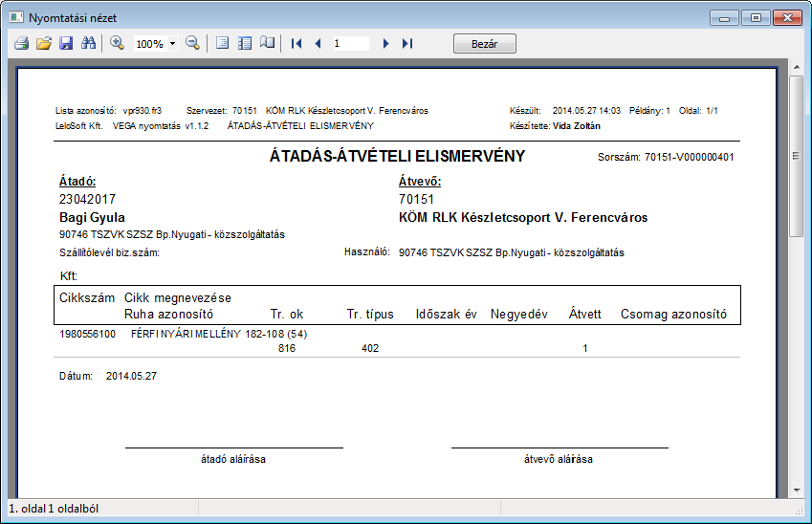812x524 pixels.
Task: Go to the previous page
Action: [x=318, y=43]
